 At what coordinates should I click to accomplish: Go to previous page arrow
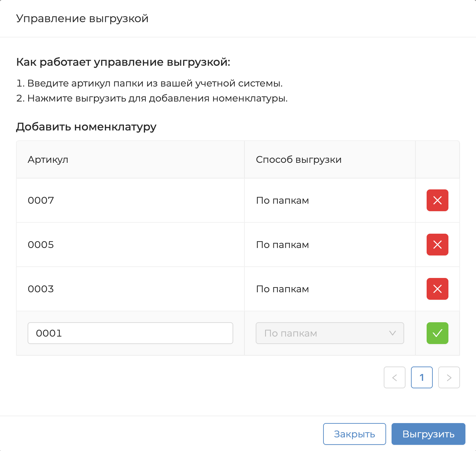tap(394, 377)
